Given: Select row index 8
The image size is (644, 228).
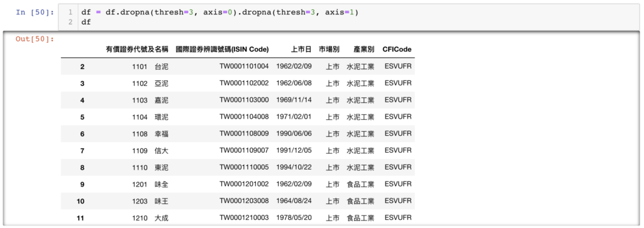Looking at the screenshot, I should (x=82, y=167).
